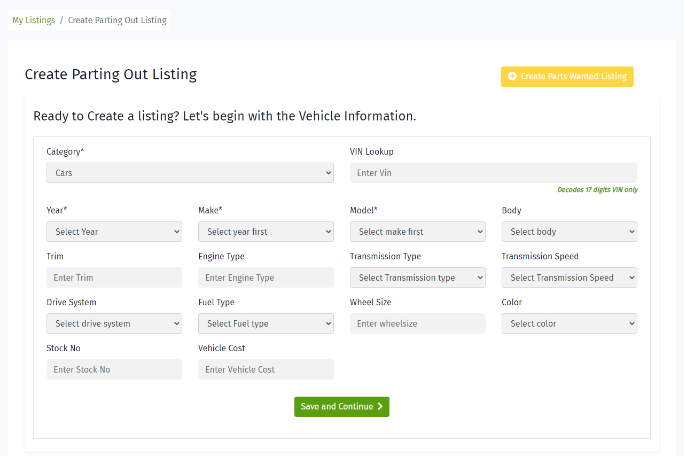Expand the Select body dropdown

click(568, 232)
